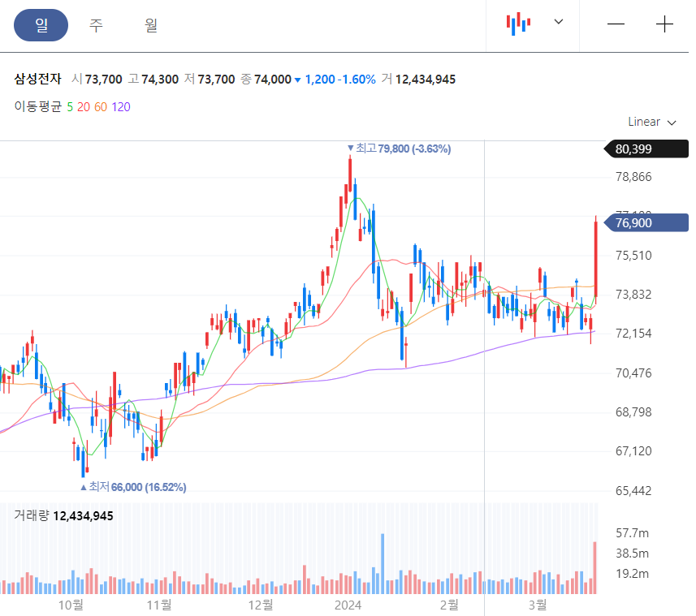Image resolution: width=696 pixels, height=616 pixels.
Task: Click the 저 73,700 low price
Action: click(x=210, y=80)
